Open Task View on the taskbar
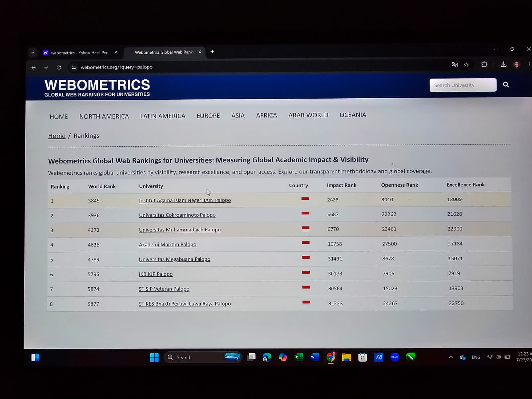The width and height of the screenshot is (532, 399). pyautogui.click(x=251, y=357)
